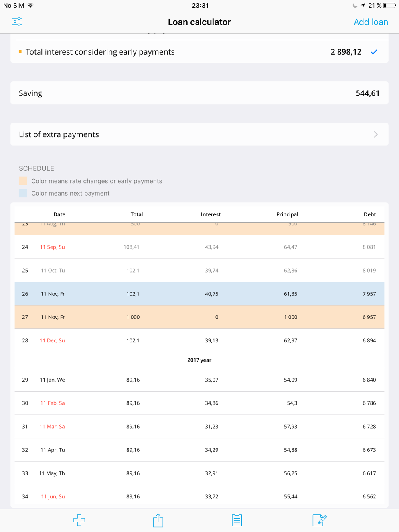Viewport: 399px width, 532px height.
Task: Click the orange rate-changes color swatch
Action: click(x=23, y=181)
